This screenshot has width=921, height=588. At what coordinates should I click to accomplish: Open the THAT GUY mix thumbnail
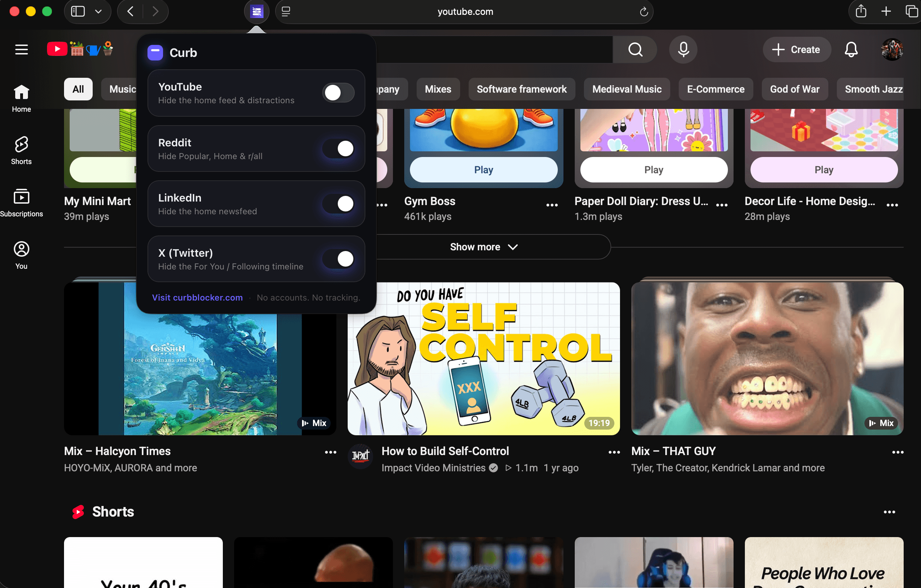tap(767, 359)
